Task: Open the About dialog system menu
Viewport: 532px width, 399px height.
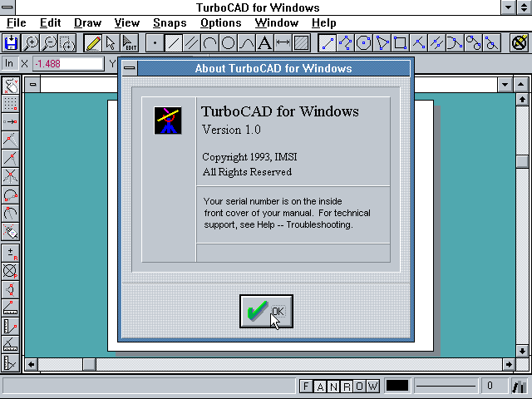Action: point(130,68)
